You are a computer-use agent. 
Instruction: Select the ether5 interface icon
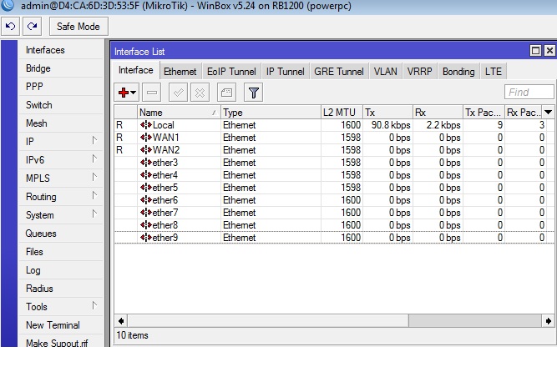[145, 188]
